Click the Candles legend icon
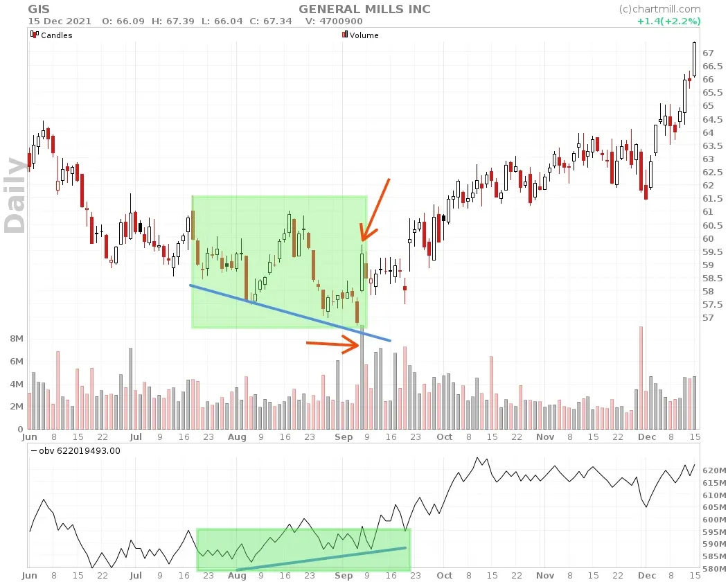Viewport: 728px width, 582px height. click(x=35, y=35)
